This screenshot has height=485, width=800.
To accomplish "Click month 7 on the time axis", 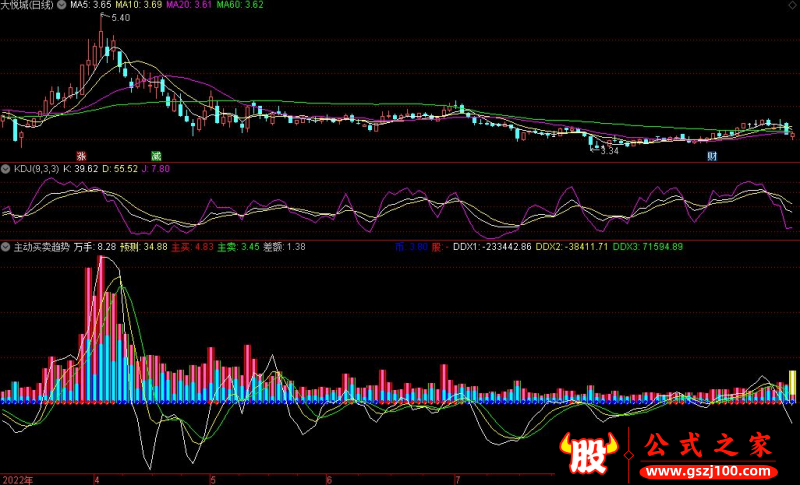I will click(457, 480).
